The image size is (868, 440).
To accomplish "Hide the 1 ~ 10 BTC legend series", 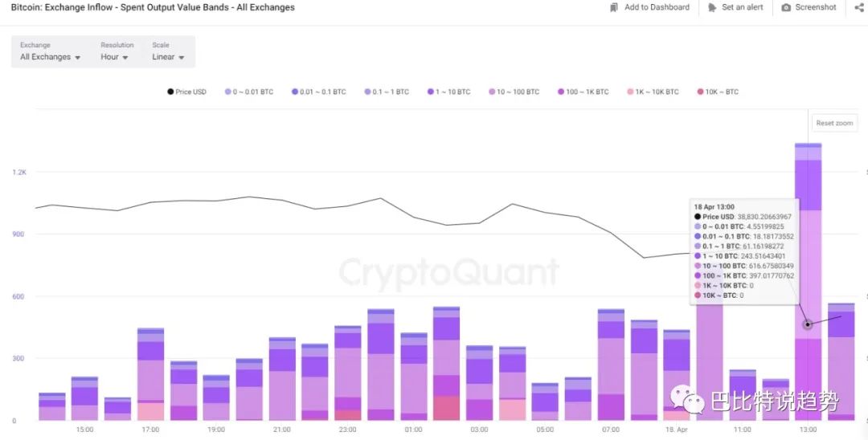I will 448,92.
